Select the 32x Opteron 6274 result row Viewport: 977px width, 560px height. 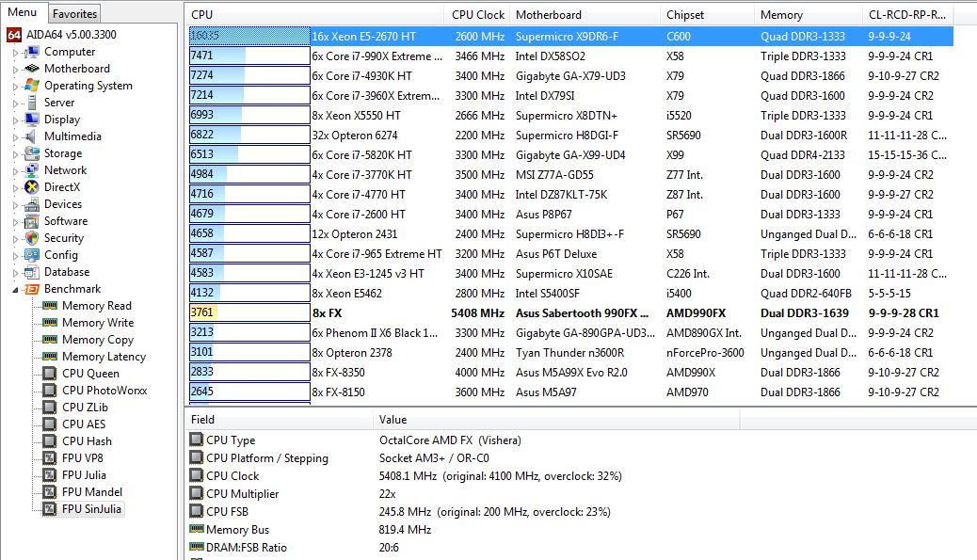coord(570,136)
